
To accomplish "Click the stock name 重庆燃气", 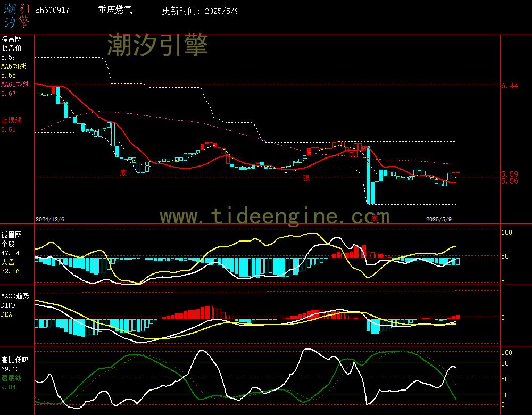I will coord(115,10).
